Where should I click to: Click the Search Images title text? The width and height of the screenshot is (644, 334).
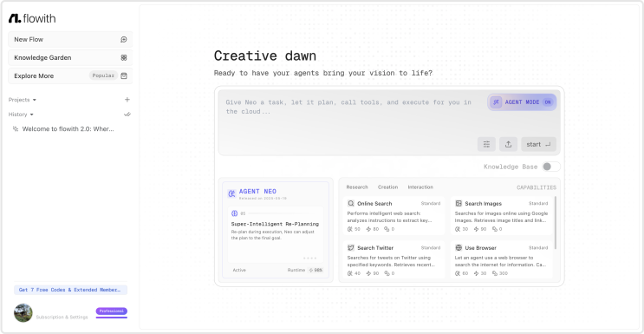(x=483, y=203)
